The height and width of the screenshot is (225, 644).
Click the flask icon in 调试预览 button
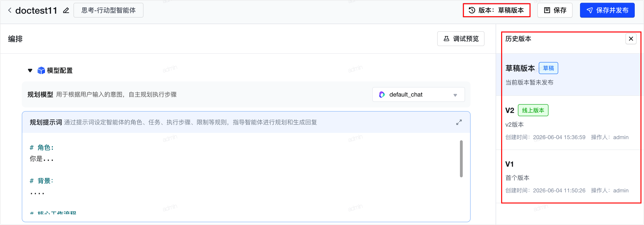[x=446, y=39]
